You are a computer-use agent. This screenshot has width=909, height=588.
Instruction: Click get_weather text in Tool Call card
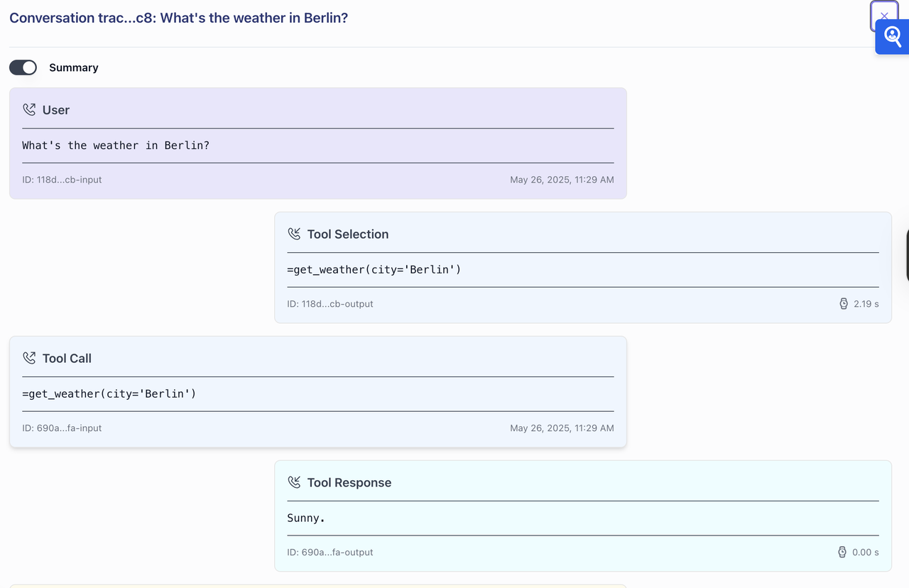point(109,394)
